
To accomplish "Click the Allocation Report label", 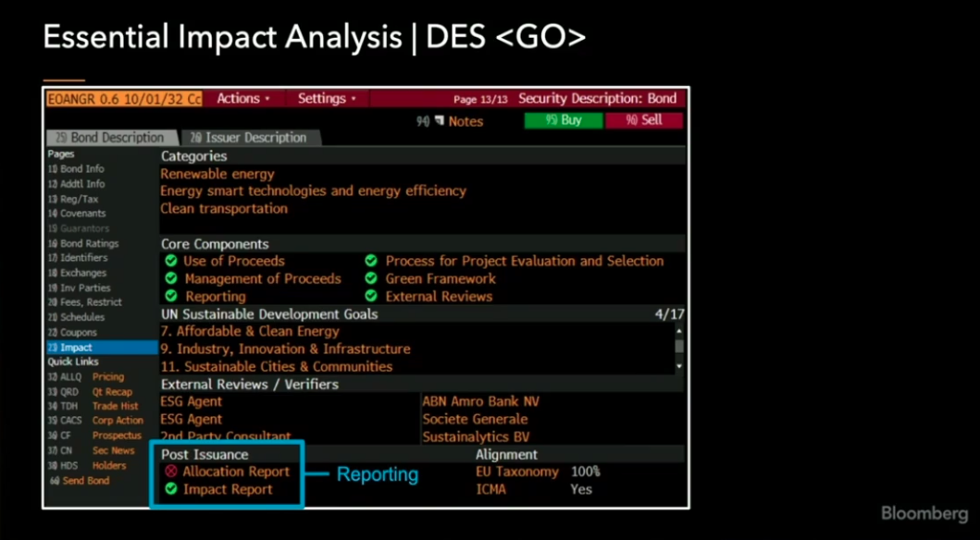I will pos(236,472).
